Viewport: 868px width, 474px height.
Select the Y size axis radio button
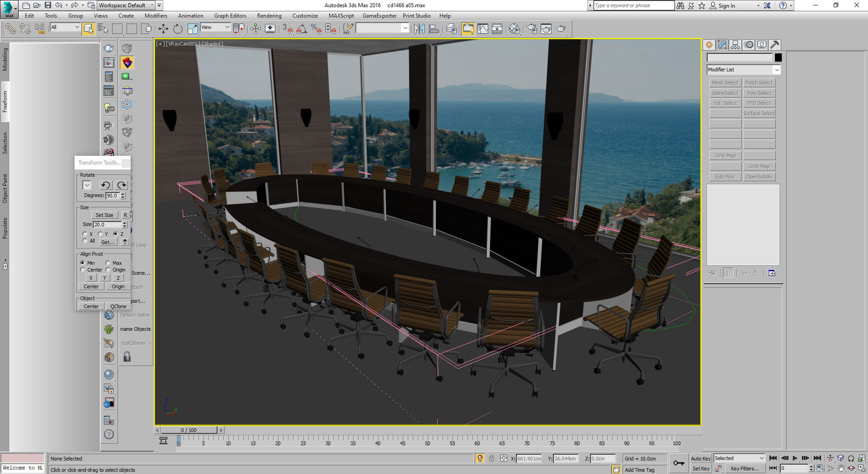pos(100,234)
